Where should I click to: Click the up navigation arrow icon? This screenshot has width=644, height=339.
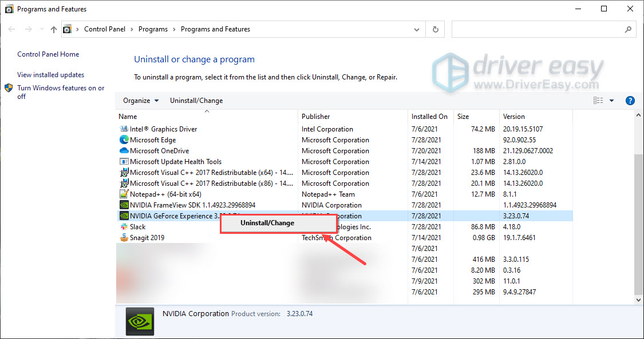pyautogui.click(x=53, y=29)
